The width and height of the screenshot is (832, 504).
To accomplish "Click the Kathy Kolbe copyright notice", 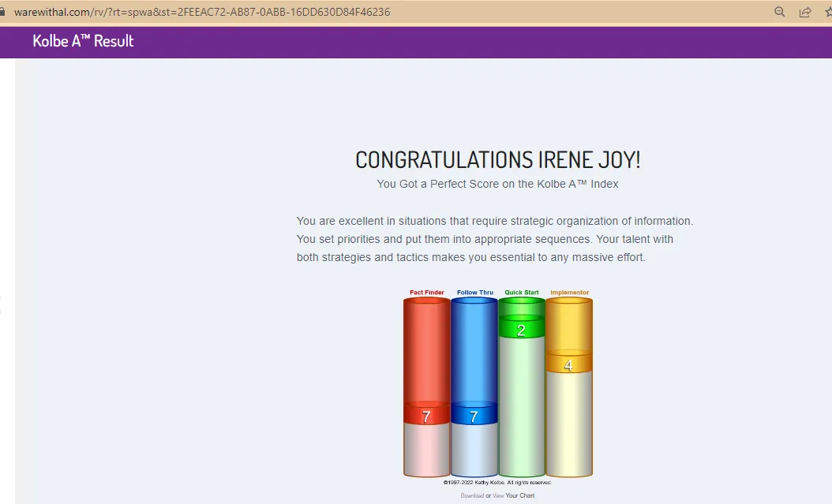I will [498, 482].
